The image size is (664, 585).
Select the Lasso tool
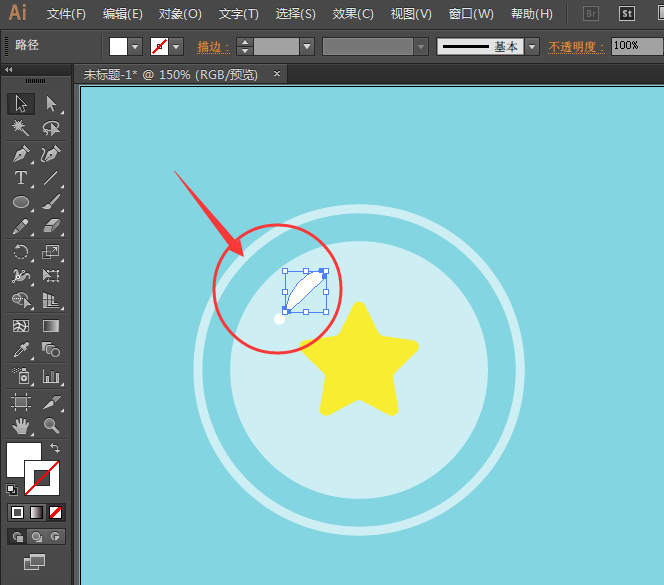coord(51,128)
